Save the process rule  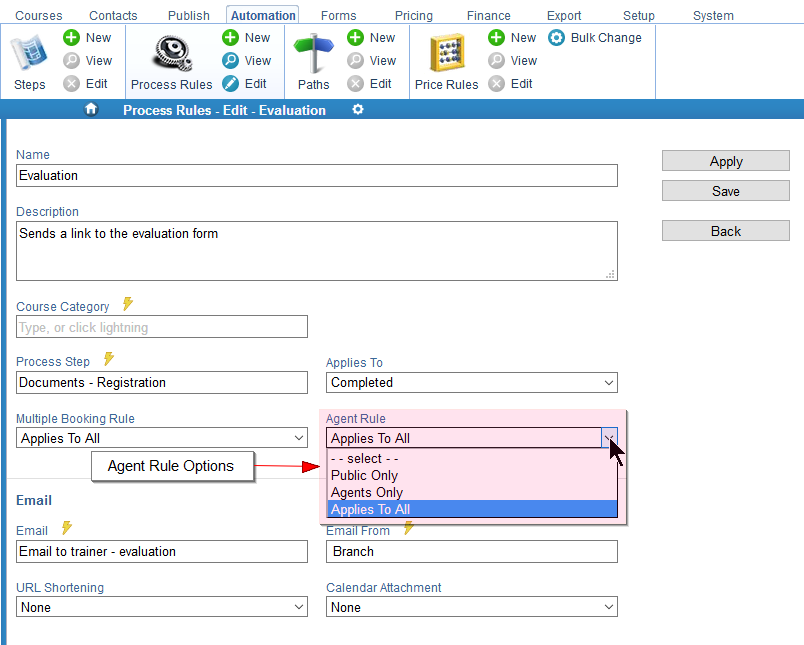point(726,191)
